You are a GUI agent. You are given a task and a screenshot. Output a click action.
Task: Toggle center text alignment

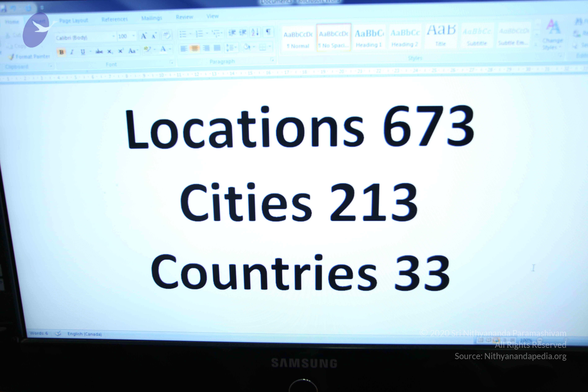(x=195, y=48)
